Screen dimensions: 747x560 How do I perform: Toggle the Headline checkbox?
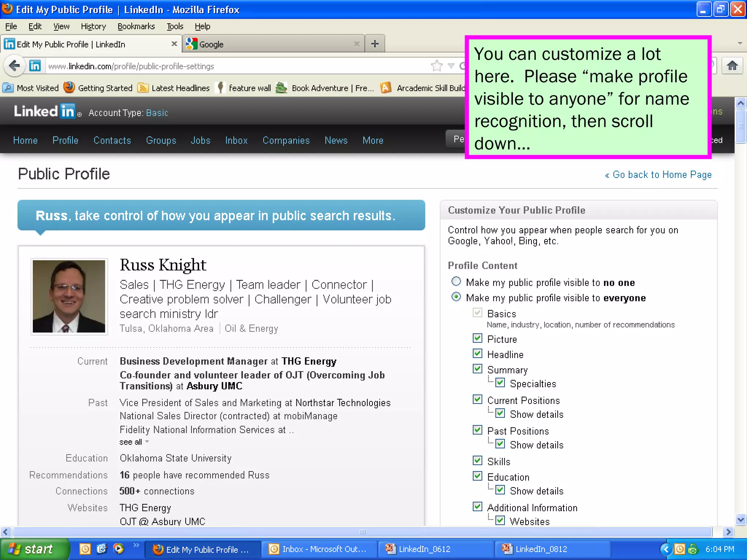click(x=477, y=354)
